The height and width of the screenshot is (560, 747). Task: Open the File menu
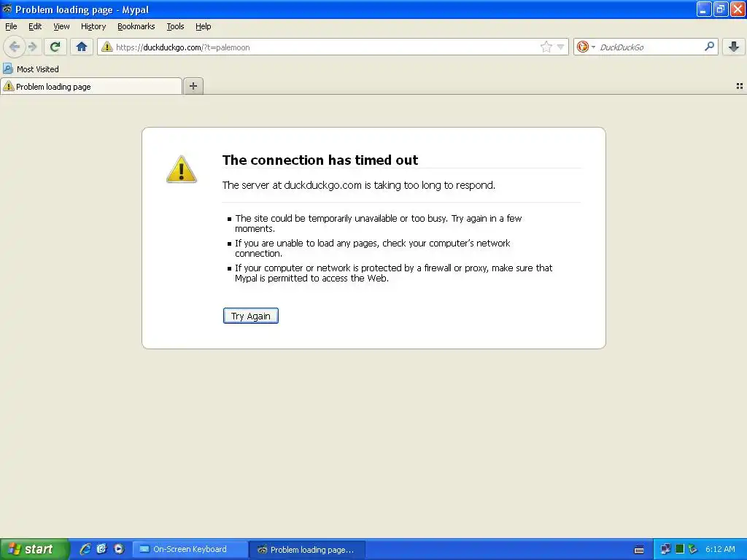coord(11,26)
